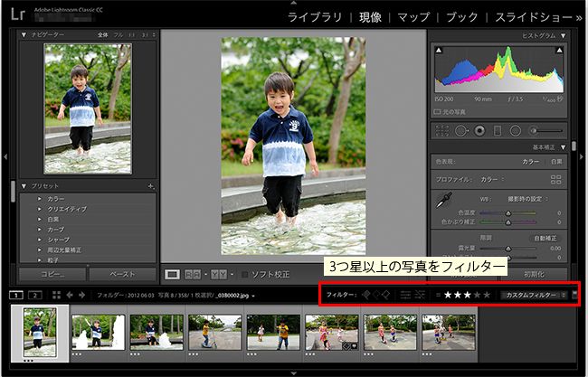Screen dimensions: 588x377
Task: Open the profile browser grid icon
Action: pyautogui.click(x=556, y=179)
